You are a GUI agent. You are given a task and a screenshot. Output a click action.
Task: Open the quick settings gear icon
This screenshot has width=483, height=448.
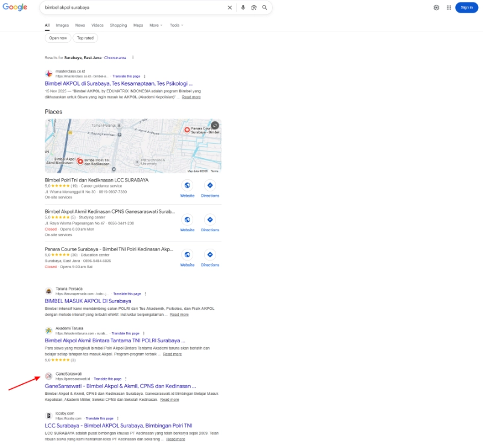[436, 7]
